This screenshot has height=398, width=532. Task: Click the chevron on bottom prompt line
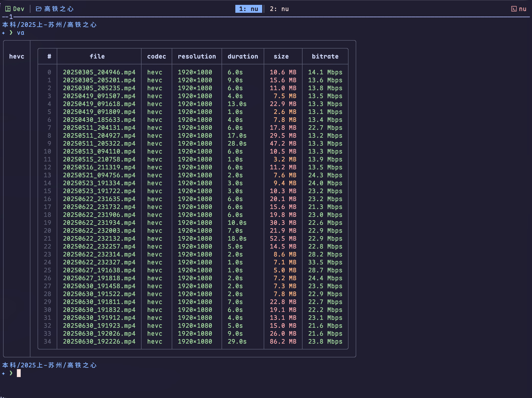[x=11, y=373]
